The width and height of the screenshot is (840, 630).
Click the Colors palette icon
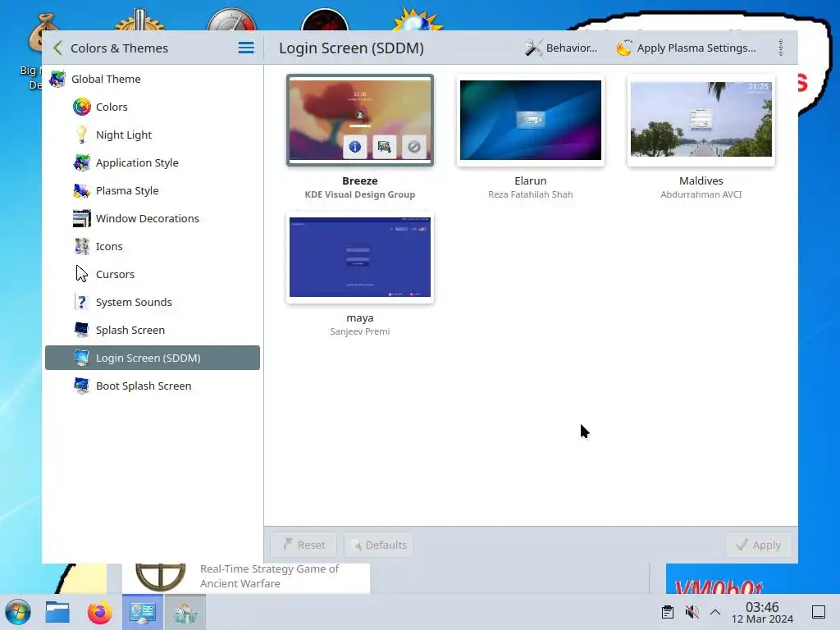point(82,107)
